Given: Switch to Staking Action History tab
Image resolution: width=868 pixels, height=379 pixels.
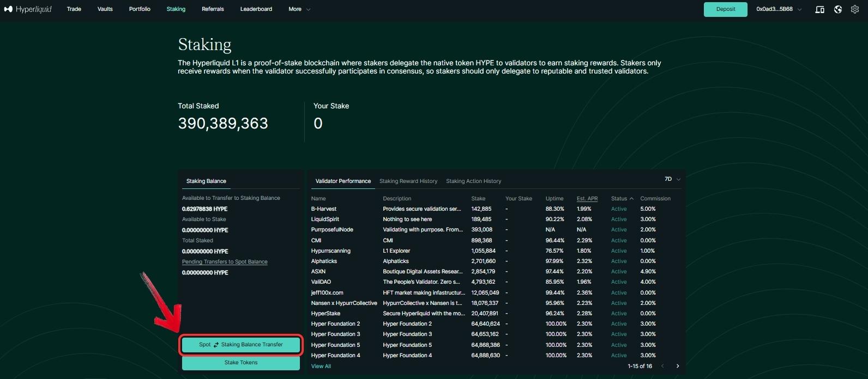Looking at the screenshot, I should pos(473,181).
